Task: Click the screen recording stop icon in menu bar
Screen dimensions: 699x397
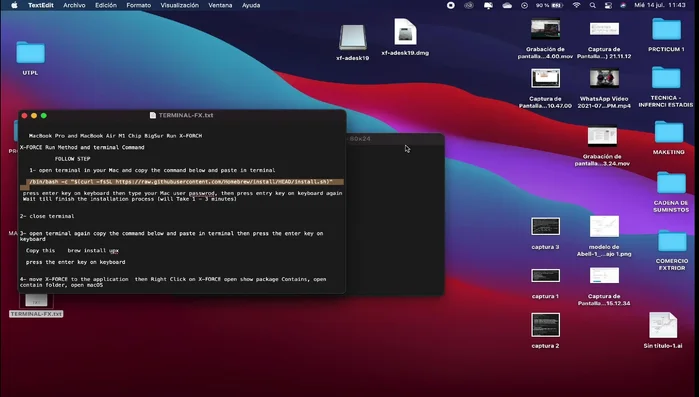Action: coord(451,5)
